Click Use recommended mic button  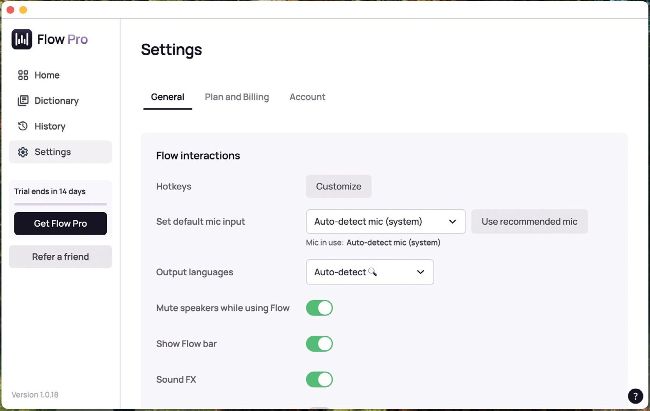[529, 221]
